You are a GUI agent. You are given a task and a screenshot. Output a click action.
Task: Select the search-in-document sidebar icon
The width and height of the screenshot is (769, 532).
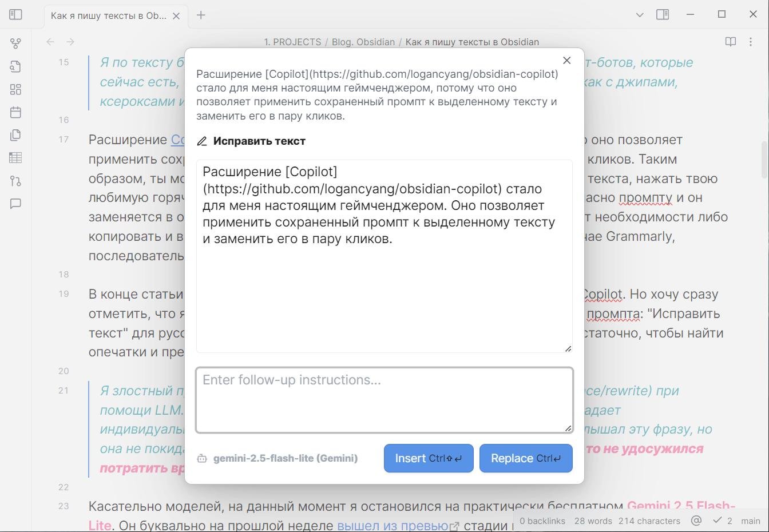[x=15, y=66]
